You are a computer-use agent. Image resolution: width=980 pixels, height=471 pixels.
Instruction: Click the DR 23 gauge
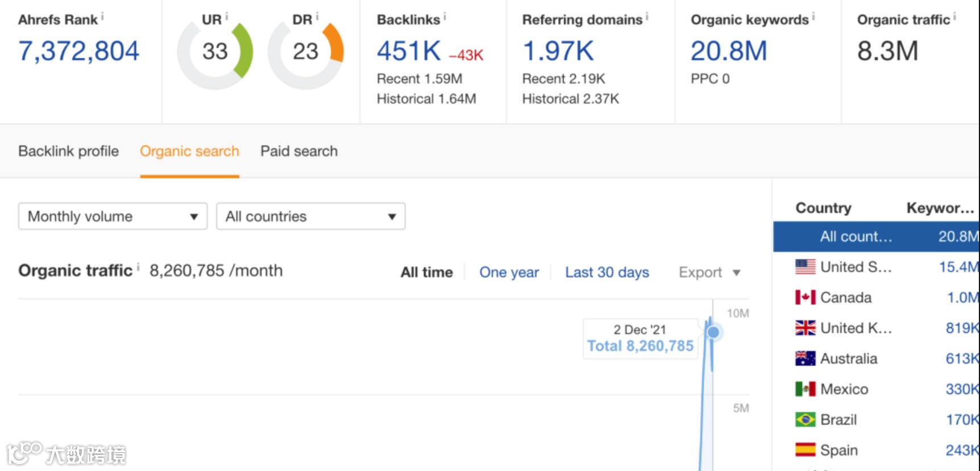coord(305,52)
